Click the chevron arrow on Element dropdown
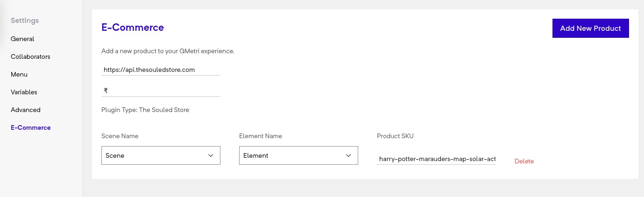Image resolution: width=644 pixels, height=197 pixels. pyautogui.click(x=348, y=155)
